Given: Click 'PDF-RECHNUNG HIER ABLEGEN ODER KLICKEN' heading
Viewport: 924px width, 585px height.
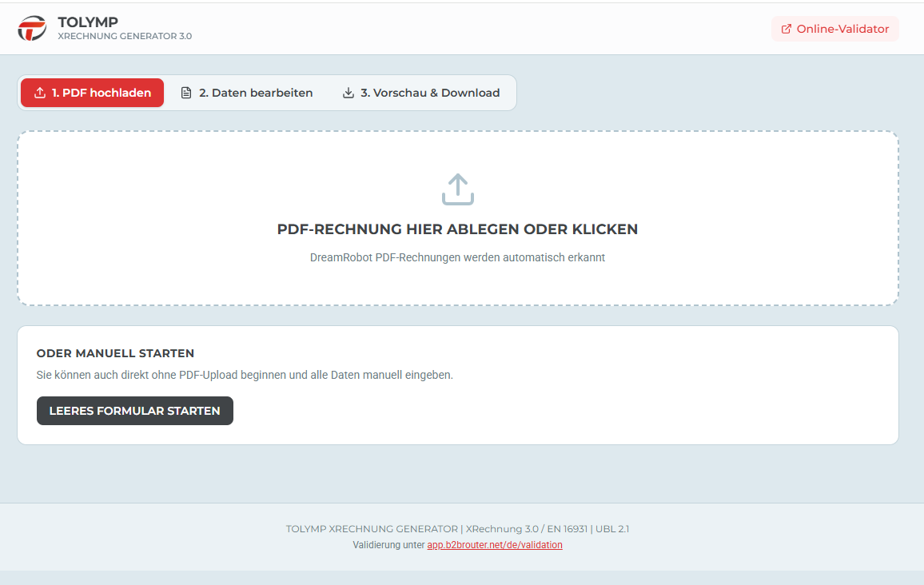Looking at the screenshot, I should (457, 229).
